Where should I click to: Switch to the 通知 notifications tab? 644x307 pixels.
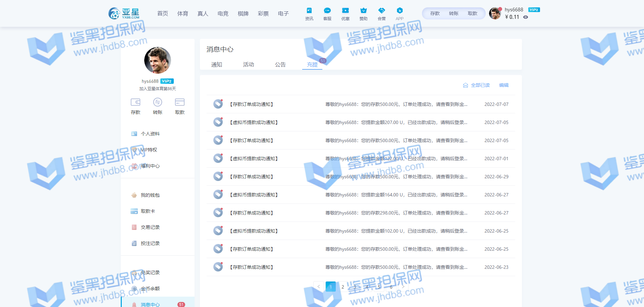click(x=216, y=64)
